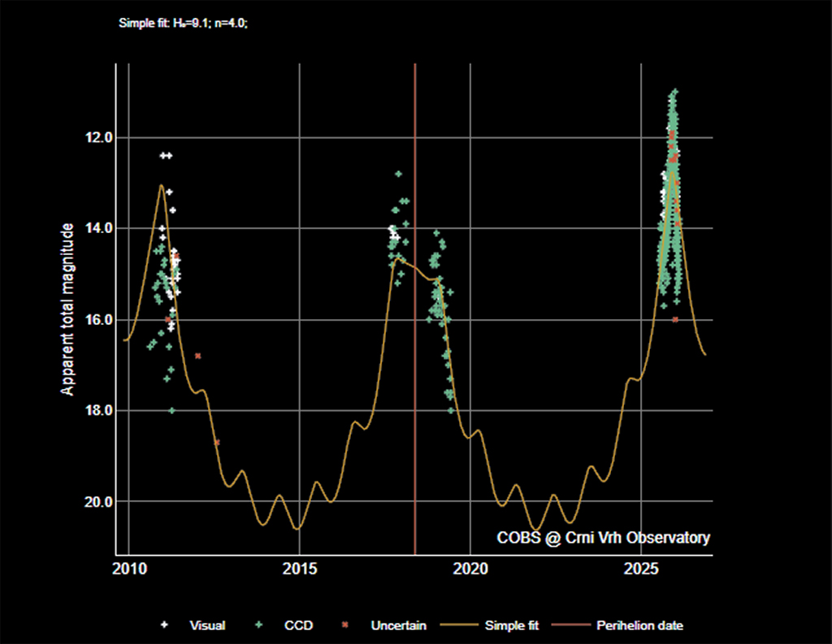Click the yellow Simple fit line sample
This screenshot has height=644, width=832.
[458, 625]
